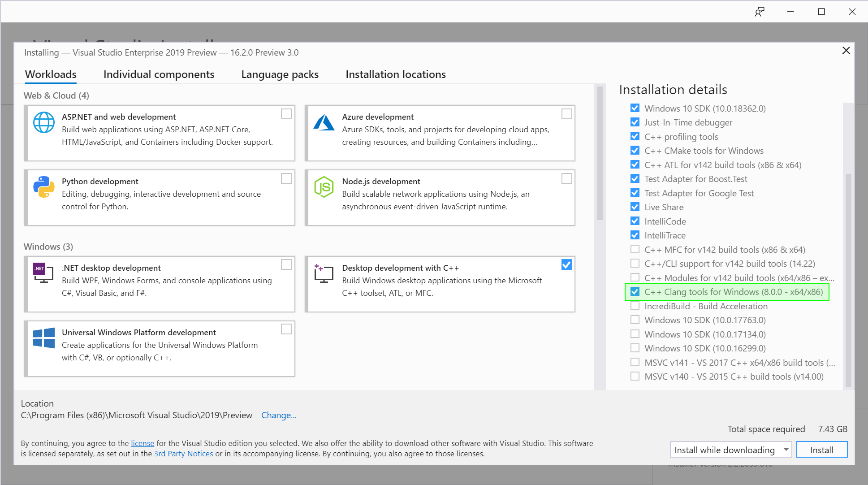Check MSVC v141 - VS 2017 build tools
The image size is (868, 485).
[x=635, y=362]
